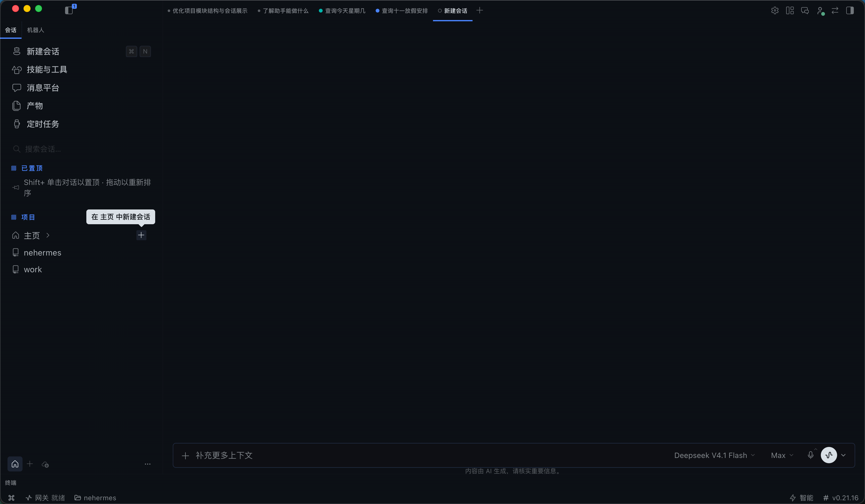This screenshot has height=504, width=865.
Task: Switch to 查询十一放假安排 tab
Action: coord(402,11)
